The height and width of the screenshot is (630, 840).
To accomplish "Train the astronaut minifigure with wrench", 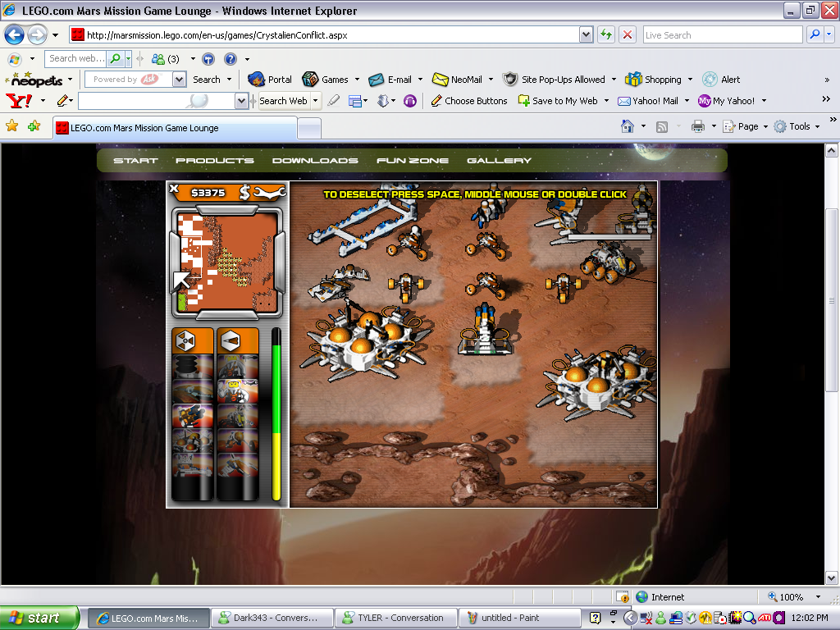I will pyautogui.click(x=238, y=391).
